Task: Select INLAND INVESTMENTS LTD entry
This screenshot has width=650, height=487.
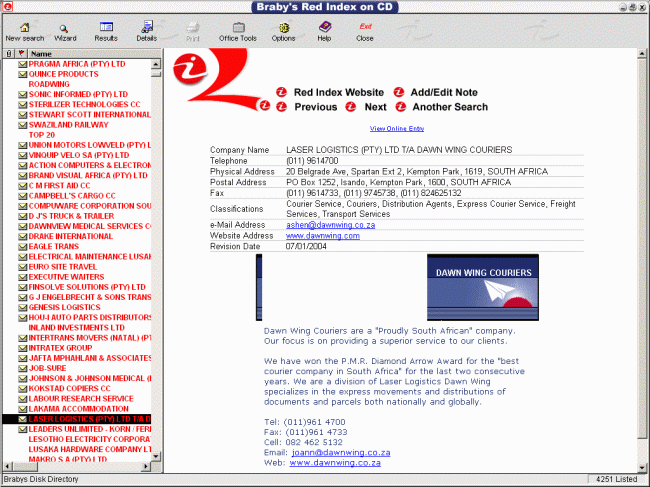Action: pos(76,328)
